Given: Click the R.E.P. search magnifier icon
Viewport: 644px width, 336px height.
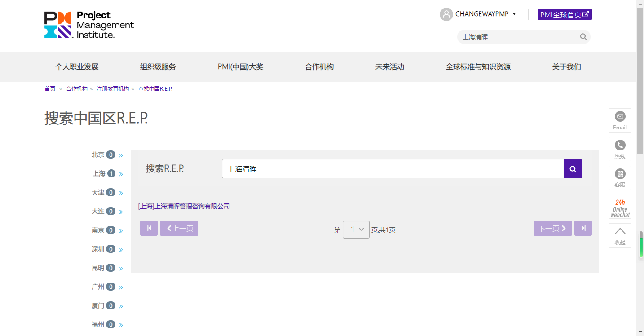Looking at the screenshot, I should [x=573, y=168].
